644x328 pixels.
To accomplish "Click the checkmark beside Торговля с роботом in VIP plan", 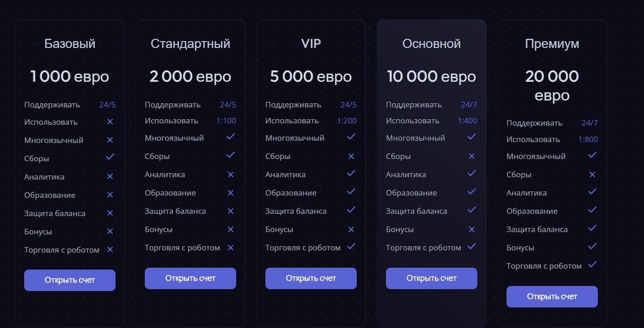I will pyautogui.click(x=351, y=246).
